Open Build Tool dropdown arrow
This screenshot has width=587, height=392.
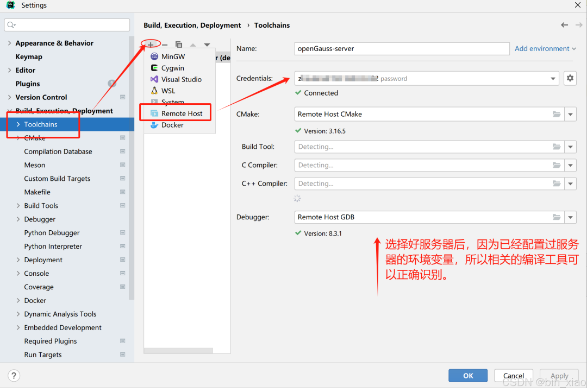coord(570,147)
